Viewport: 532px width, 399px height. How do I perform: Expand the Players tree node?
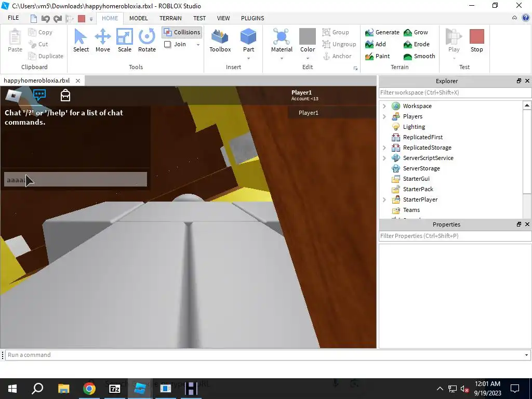coord(384,116)
